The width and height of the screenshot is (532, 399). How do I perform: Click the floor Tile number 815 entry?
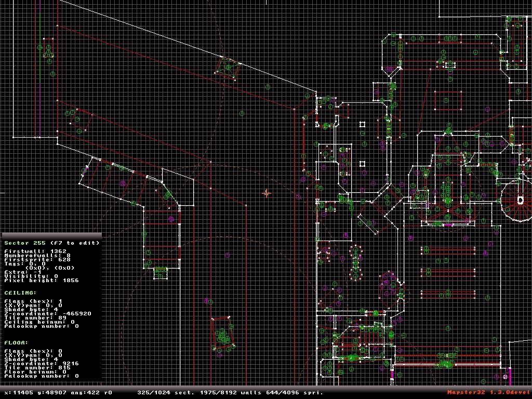(37, 368)
